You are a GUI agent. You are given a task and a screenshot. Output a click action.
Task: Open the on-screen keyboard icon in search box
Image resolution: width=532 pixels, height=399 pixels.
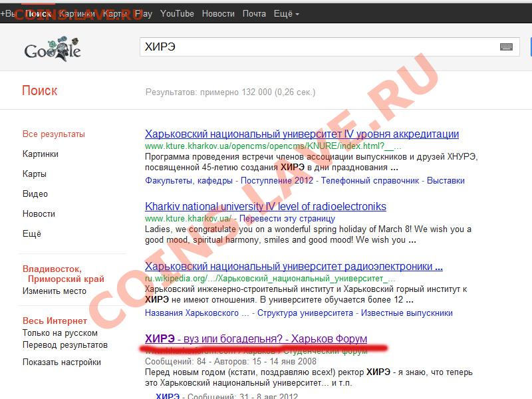coord(506,47)
